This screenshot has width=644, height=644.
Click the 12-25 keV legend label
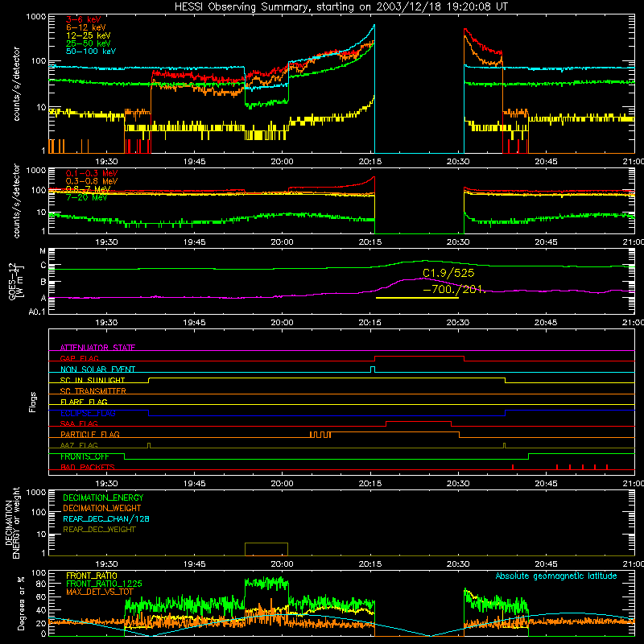click(x=88, y=35)
